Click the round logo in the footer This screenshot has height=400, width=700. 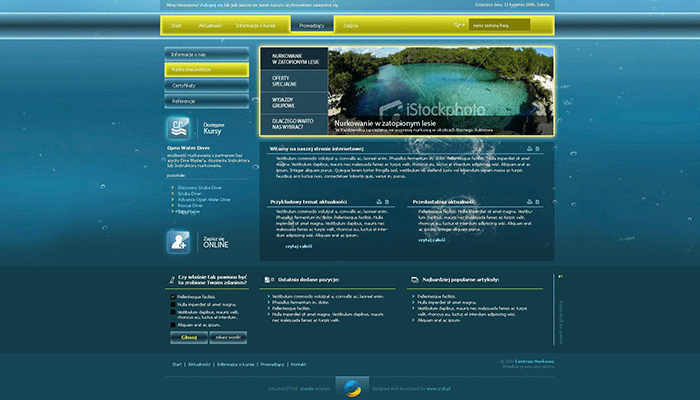[350, 387]
